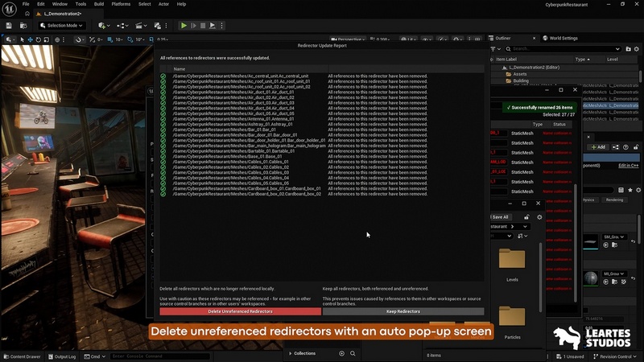
Task: Select the translate (move) gizmo tool
Action: coord(31,39)
